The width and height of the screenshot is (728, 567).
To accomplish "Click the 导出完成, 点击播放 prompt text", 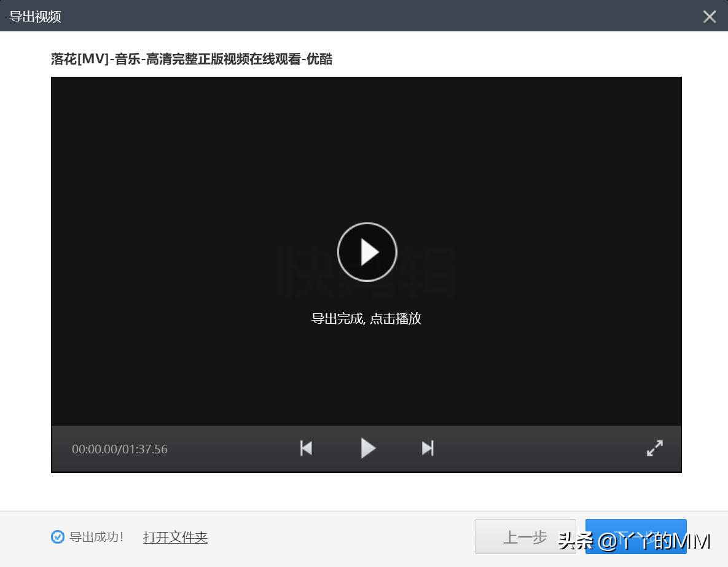I will pyautogui.click(x=367, y=319).
